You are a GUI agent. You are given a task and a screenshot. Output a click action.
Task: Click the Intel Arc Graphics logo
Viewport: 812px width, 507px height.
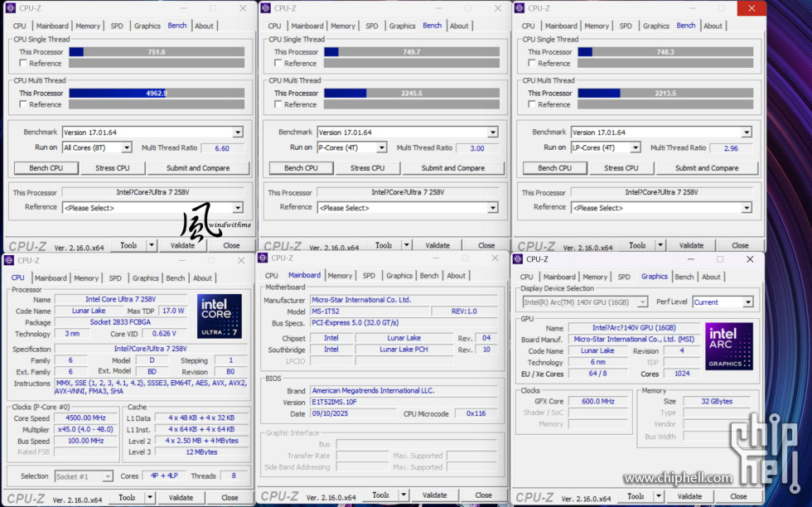(x=729, y=345)
